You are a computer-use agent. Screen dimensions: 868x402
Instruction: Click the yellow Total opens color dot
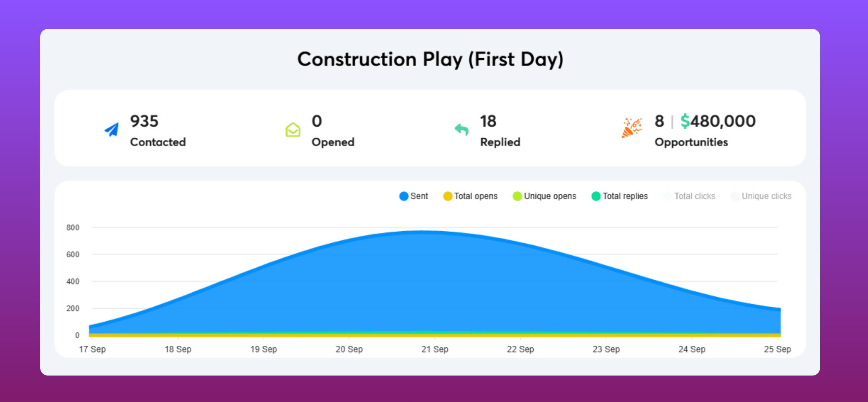click(447, 196)
